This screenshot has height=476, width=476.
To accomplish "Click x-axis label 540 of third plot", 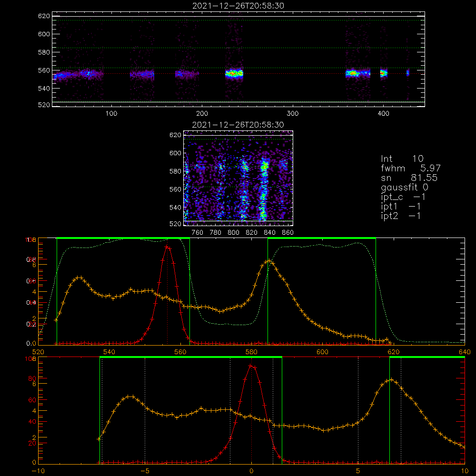I will click(x=109, y=352).
